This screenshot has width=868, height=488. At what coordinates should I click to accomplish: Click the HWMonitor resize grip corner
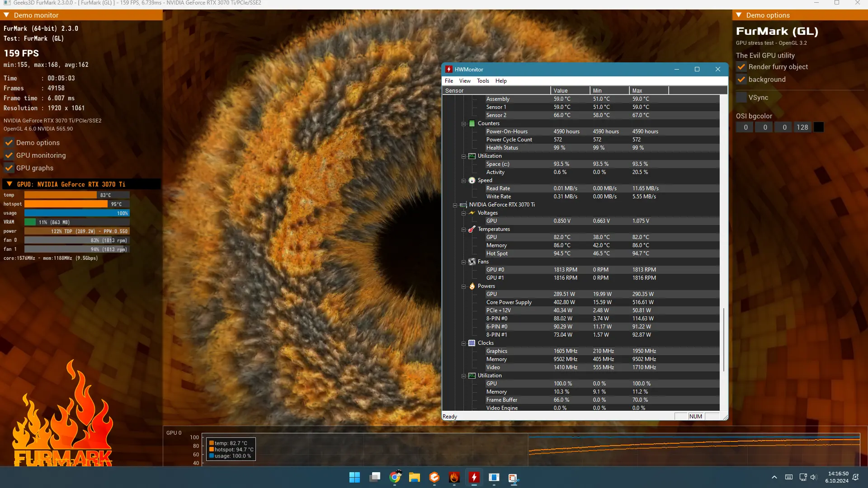tap(725, 417)
